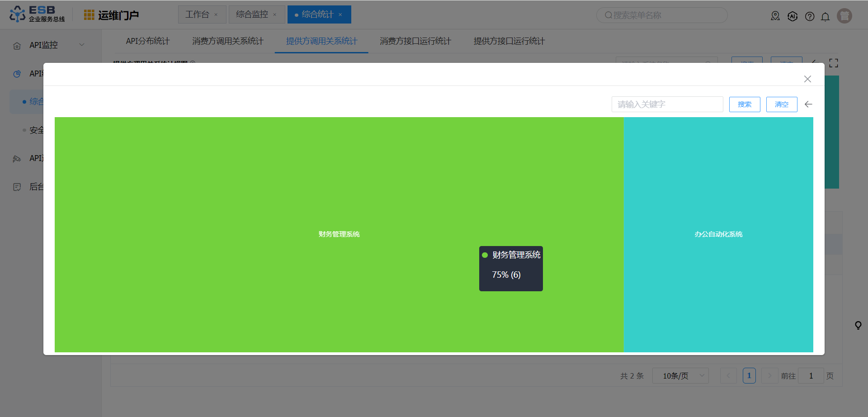
Task: Close the treemap modal dialog
Action: (x=807, y=79)
